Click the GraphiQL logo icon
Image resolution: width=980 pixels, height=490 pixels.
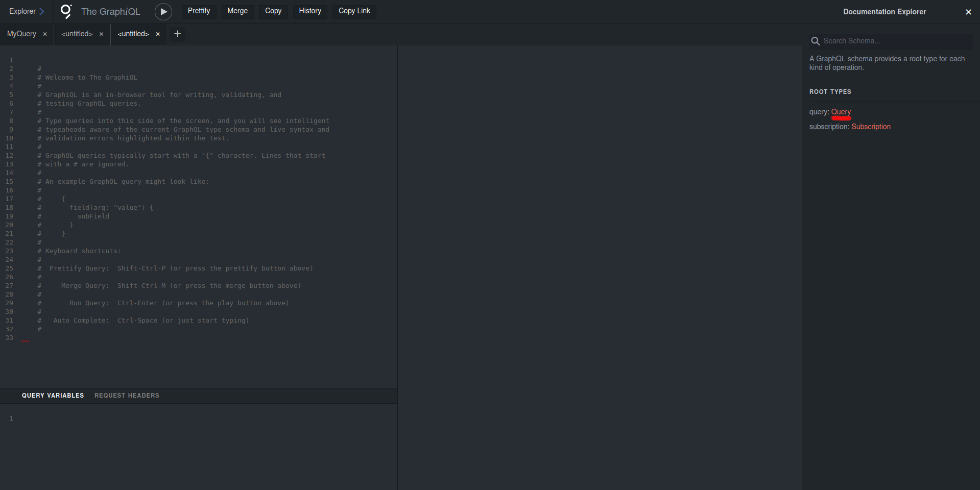pos(66,11)
